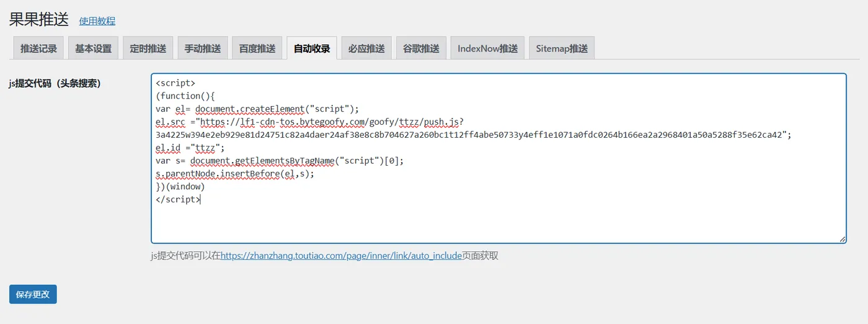Screen dimensions: 868x324
Task: Open the 推送记录 tab
Action: (38, 48)
